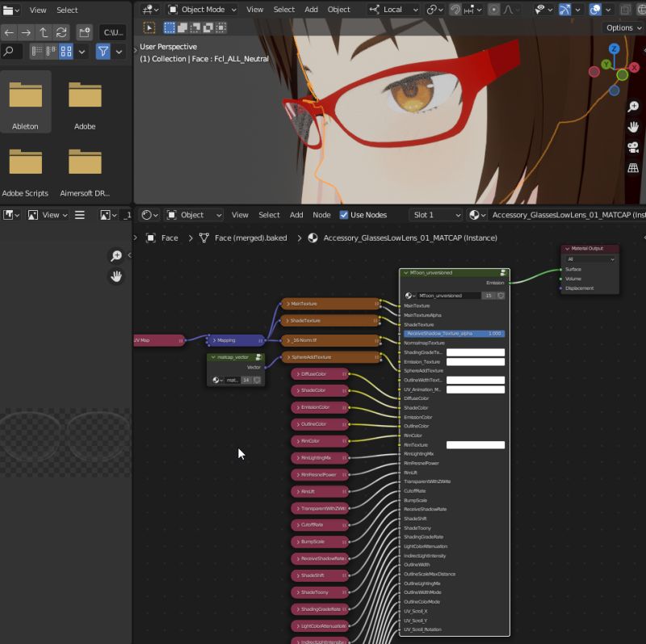Open the View menu in 3D viewport
Viewport: 646px width, 644px height.
coord(254,10)
